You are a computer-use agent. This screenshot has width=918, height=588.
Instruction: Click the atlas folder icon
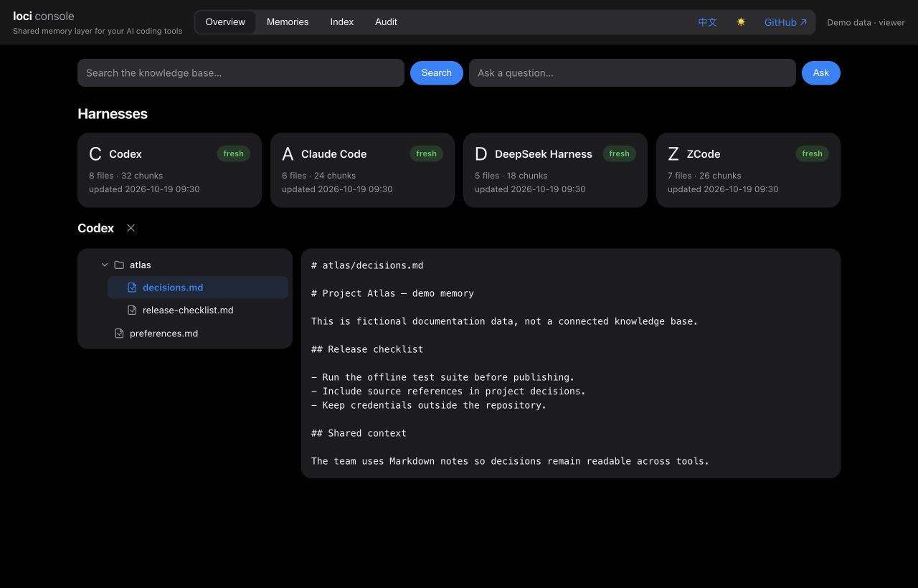tap(119, 265)
